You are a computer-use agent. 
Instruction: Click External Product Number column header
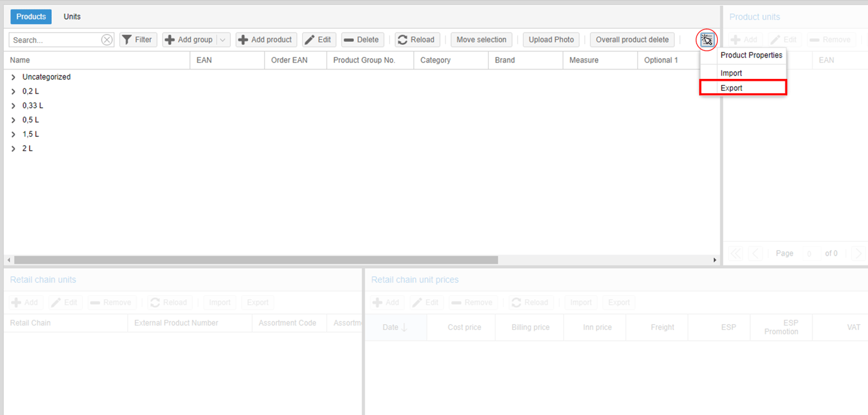(190, 323)
